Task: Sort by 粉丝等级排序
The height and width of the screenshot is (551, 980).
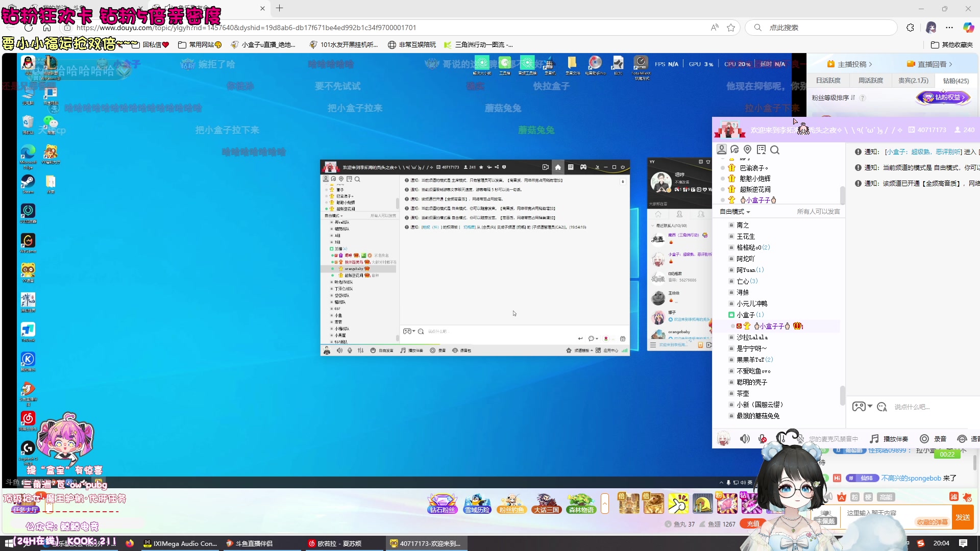Action: coord(834,97)
